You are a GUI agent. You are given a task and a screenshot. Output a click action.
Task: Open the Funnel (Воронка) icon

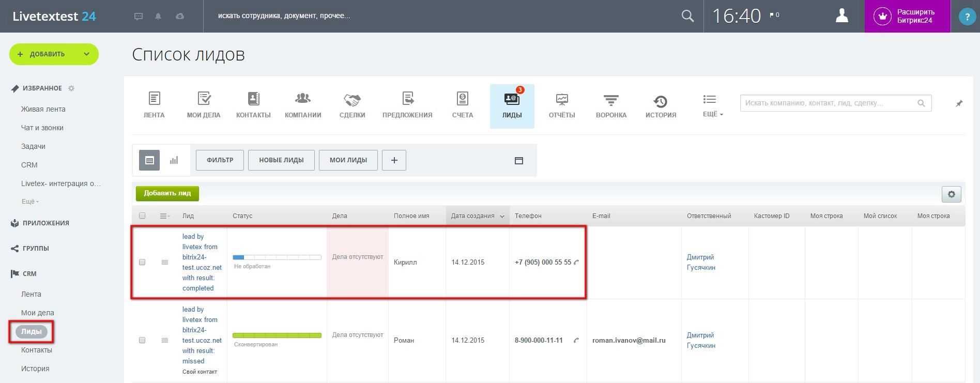tap(611, 99)
